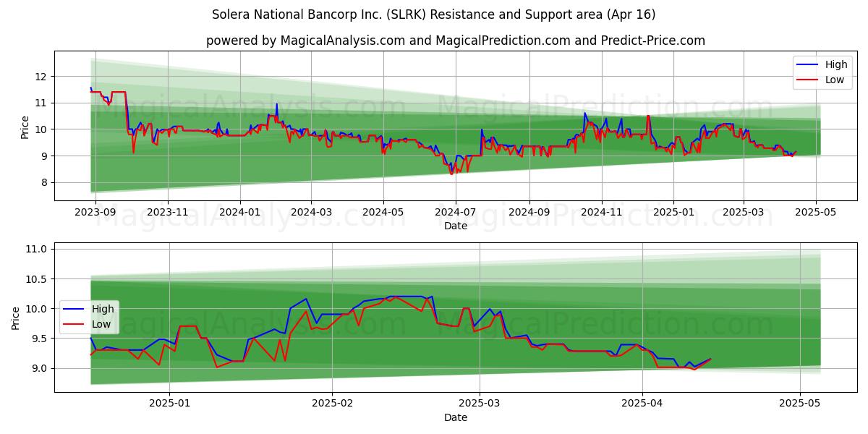868x434 pixels.
Task: Click the '2024-09' tick label
Action: [528, 213]
